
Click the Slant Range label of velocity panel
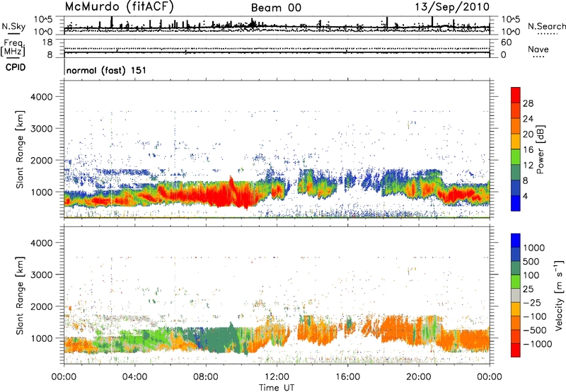tap(20, 295)
